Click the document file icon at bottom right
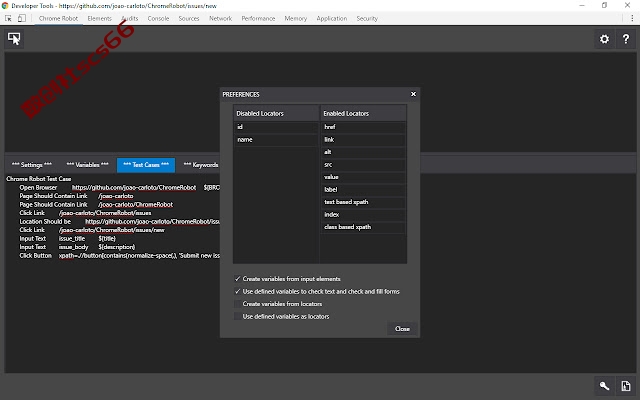 point(626,386)
